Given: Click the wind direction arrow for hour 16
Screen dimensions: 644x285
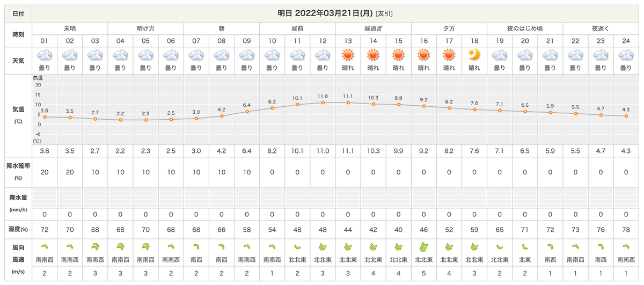Looking at the screenshot, I should tap(423, 247).
